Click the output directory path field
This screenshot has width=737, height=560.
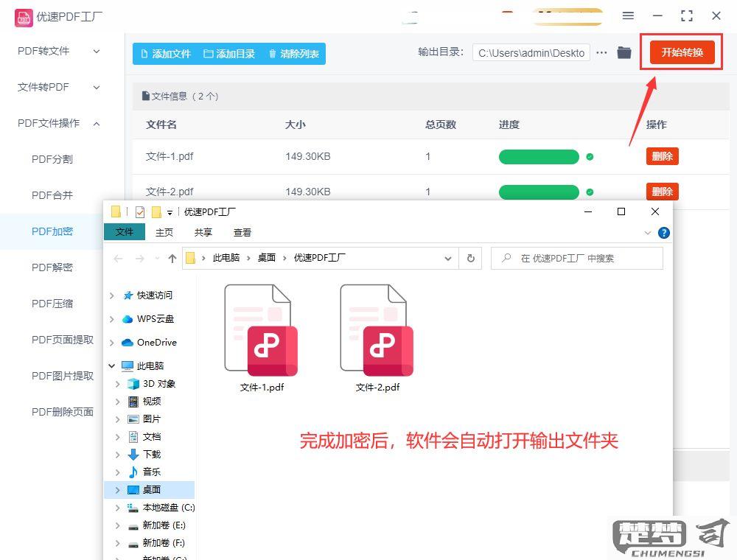(x=531, y=53)
